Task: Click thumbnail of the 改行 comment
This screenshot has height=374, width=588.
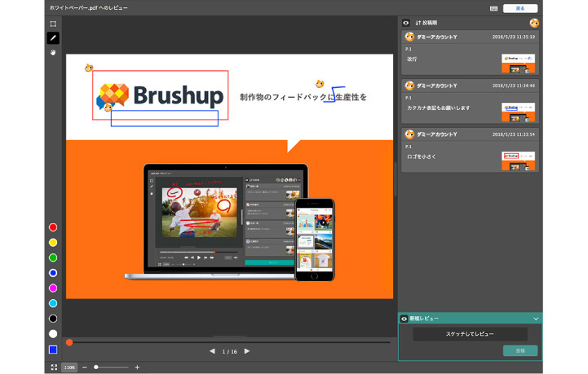Action: [518, 64]
